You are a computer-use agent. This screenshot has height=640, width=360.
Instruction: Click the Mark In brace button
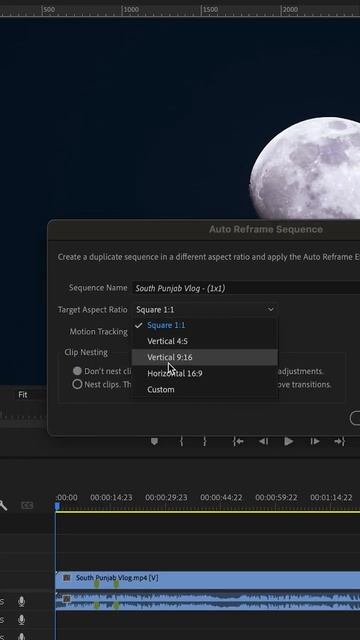coord(181,441)
